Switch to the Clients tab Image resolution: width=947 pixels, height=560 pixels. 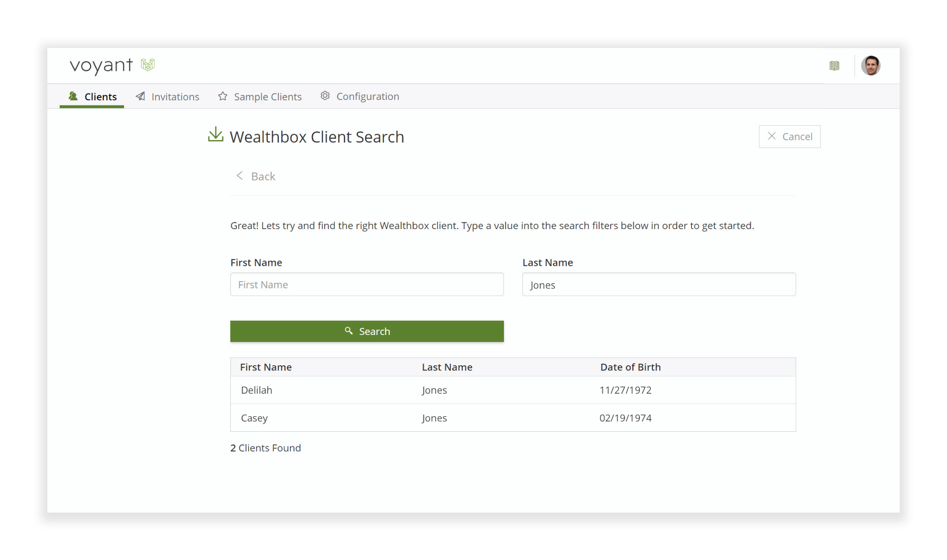(x=92, y=96)
